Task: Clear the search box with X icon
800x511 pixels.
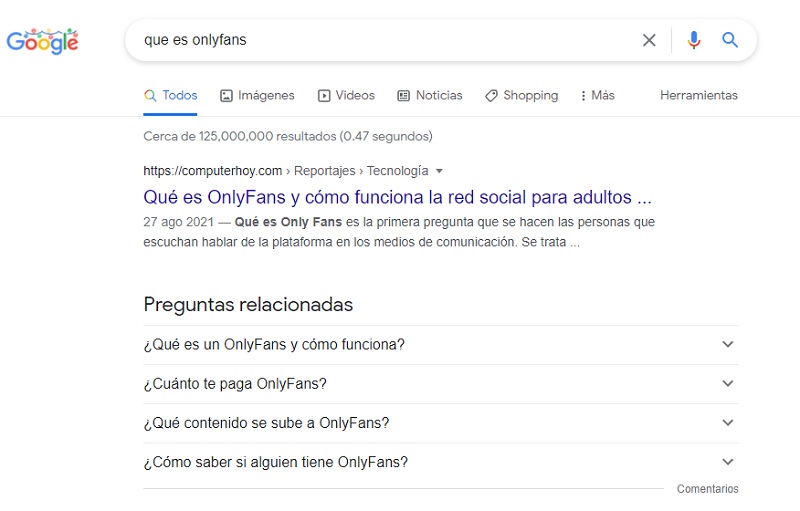Action: tap(649, 40)
